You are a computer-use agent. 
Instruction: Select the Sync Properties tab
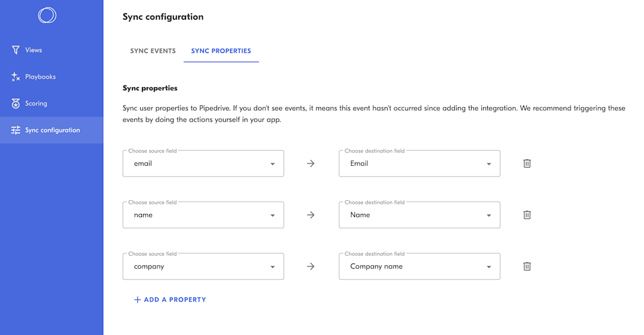[221, 51]
